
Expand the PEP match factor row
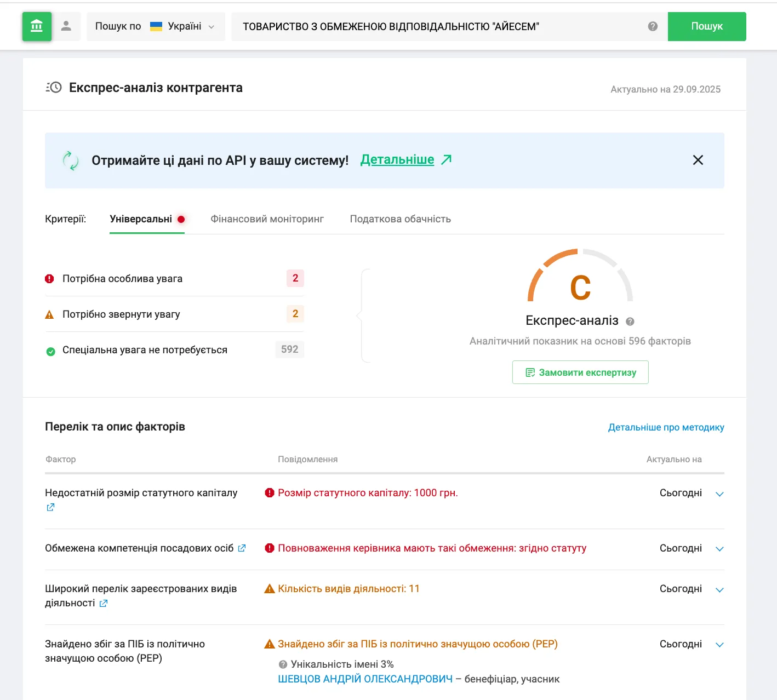tap(719, 644)
